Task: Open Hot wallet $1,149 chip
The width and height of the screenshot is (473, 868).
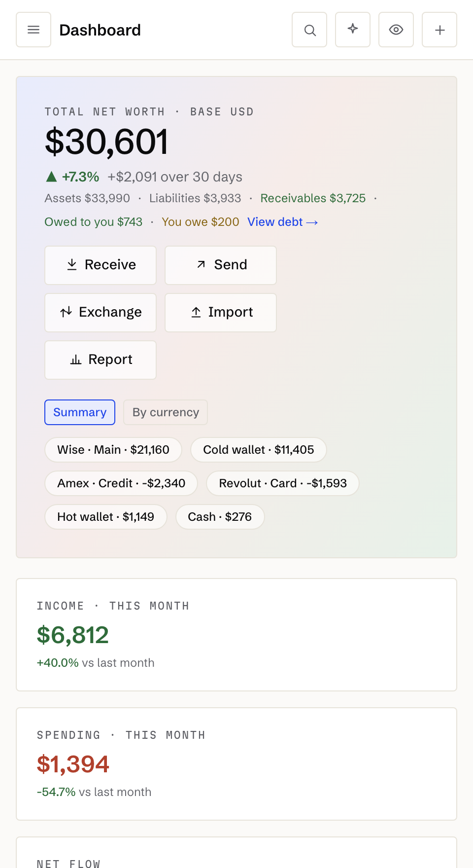Action: tap(106, 517)
